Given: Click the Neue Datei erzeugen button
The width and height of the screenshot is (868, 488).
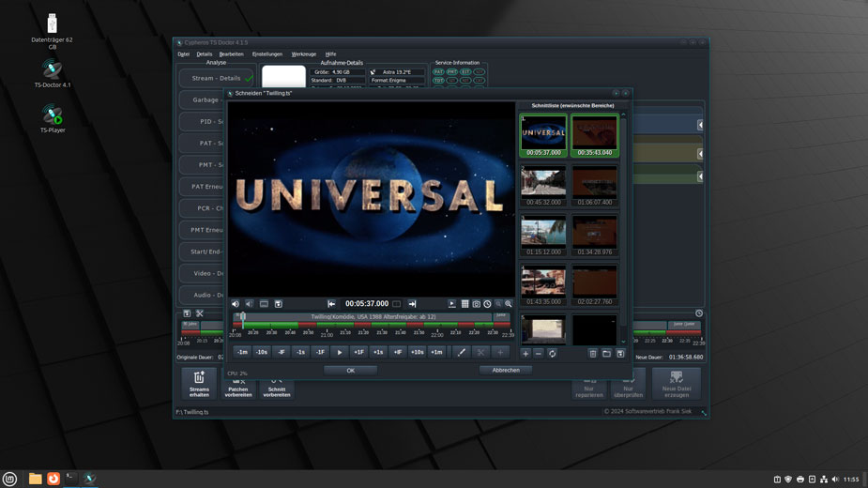Looking at the screenshot, I should 676,383.
